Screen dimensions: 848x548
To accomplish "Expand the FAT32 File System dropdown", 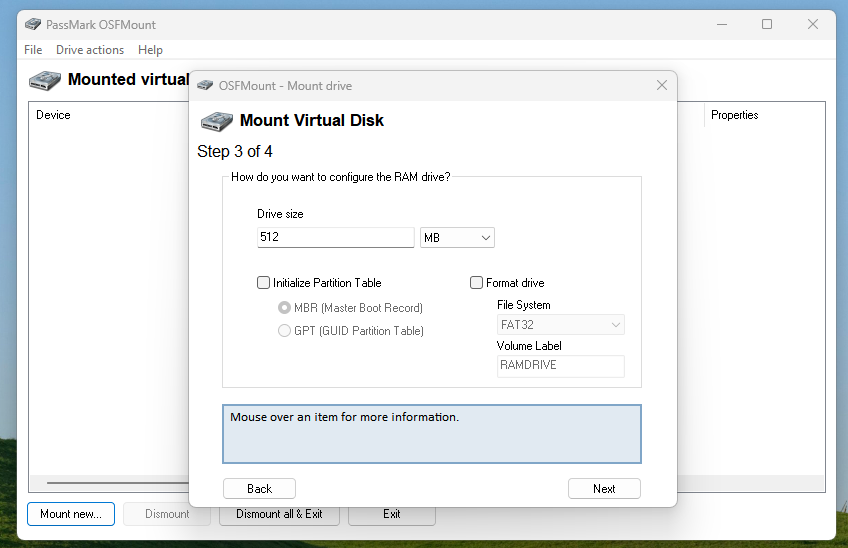I will (561, 325).
